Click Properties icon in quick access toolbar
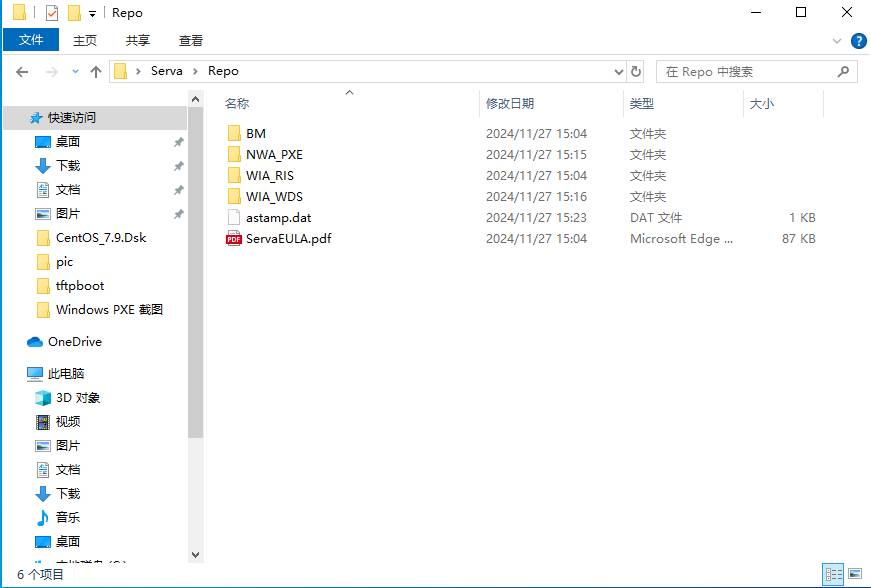 click(52, 13)
